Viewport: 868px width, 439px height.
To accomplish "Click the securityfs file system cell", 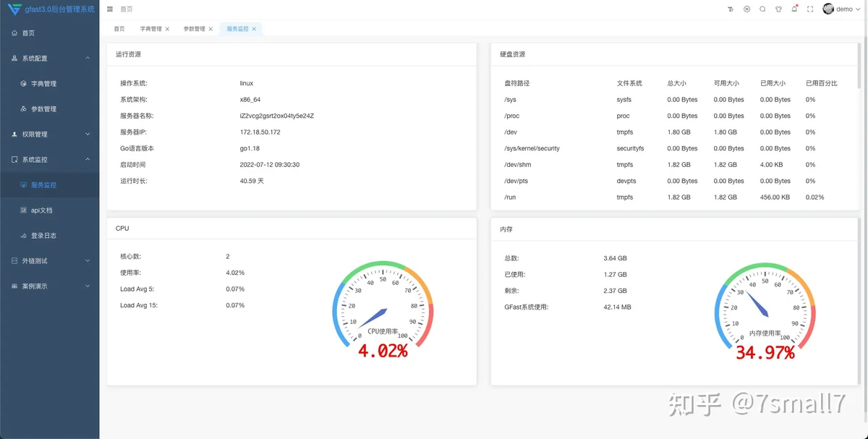I will click(x=630, y=148).
